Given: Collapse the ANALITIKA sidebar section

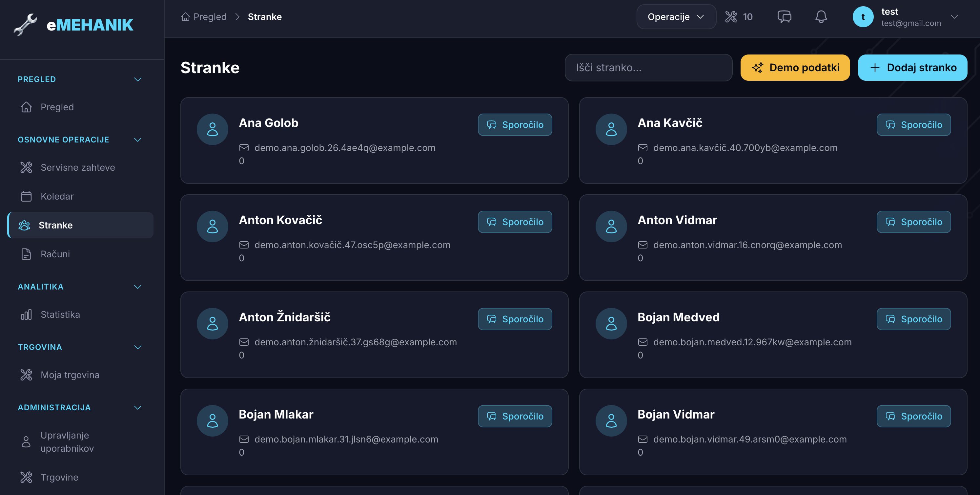Looking at the screenshot, I should coord(138,287).
